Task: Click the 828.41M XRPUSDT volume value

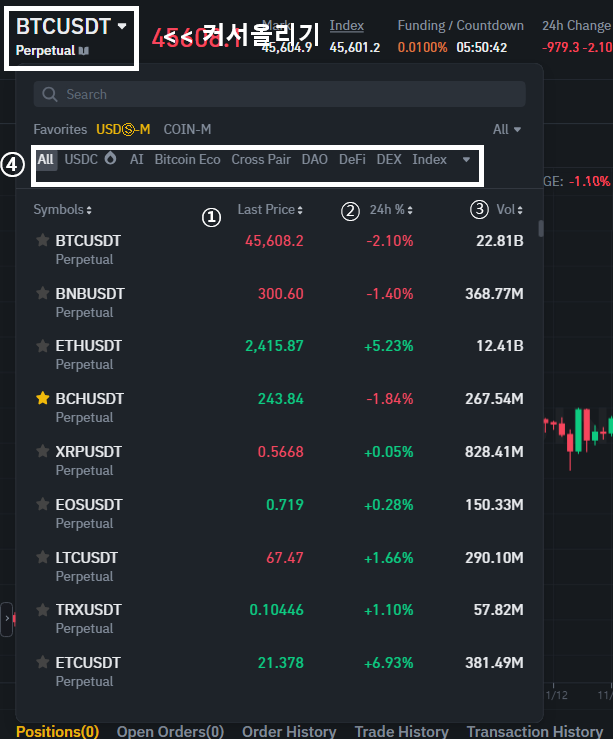Action: coord(494,452)
